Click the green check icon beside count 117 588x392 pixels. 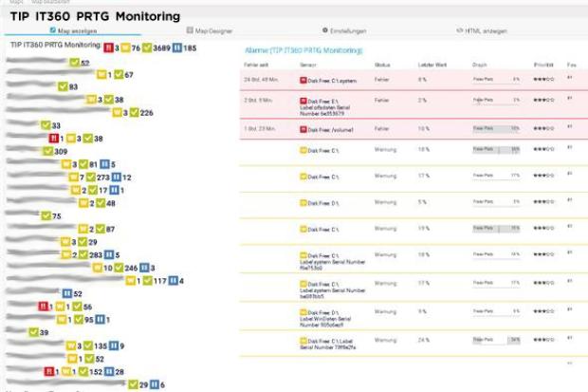pyautogui.click(x=148, y=281)
